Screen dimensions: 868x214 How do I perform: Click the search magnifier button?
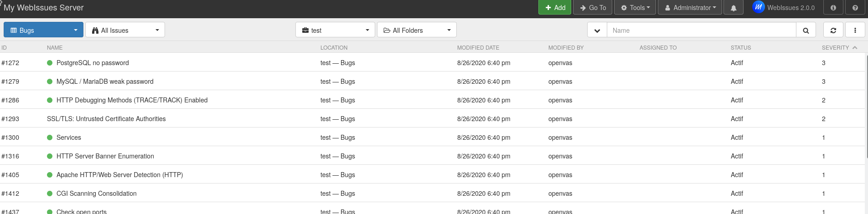click(x=806, y=31)
